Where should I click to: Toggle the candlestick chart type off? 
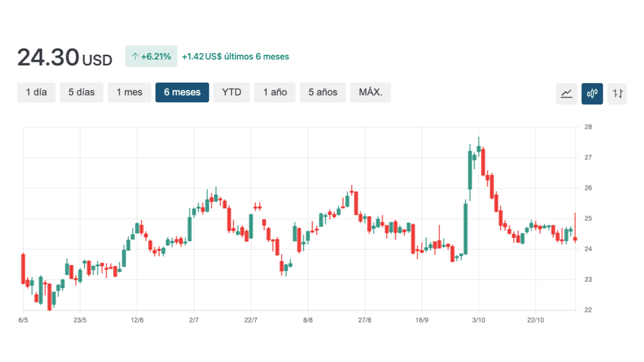point(592,92)
